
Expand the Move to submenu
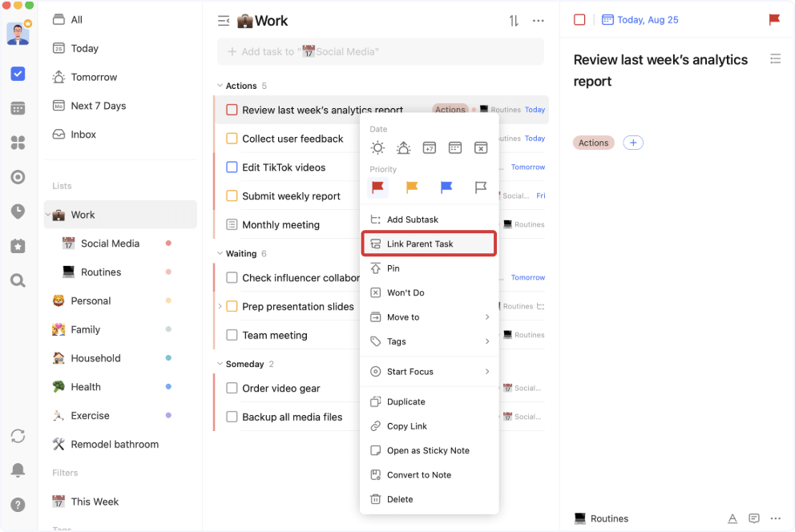click(429, 316)
